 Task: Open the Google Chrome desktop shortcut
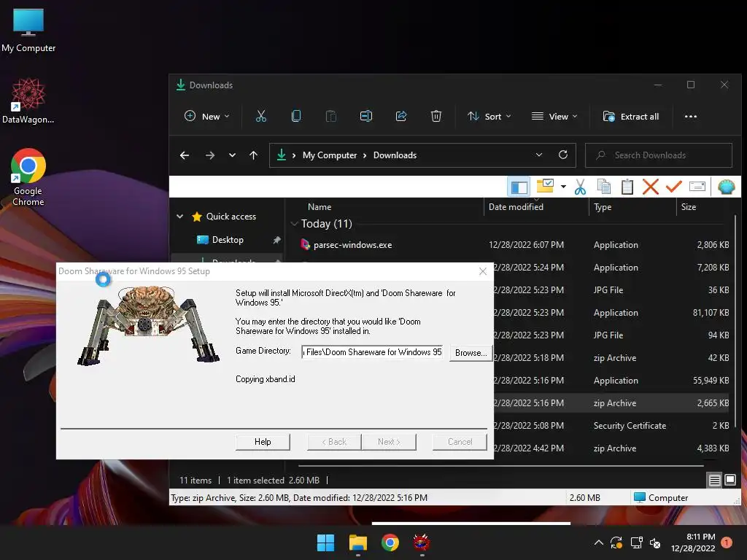click(28, 177)
